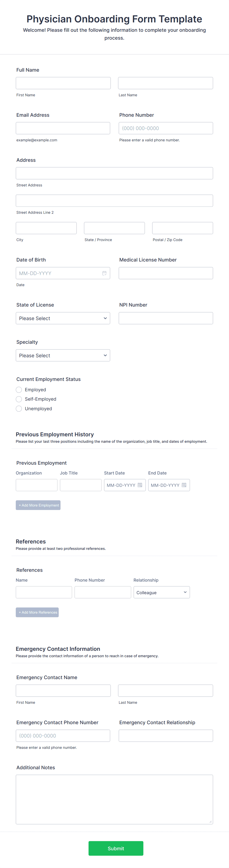Select the Self-Employed radio button

coord(19,399)
